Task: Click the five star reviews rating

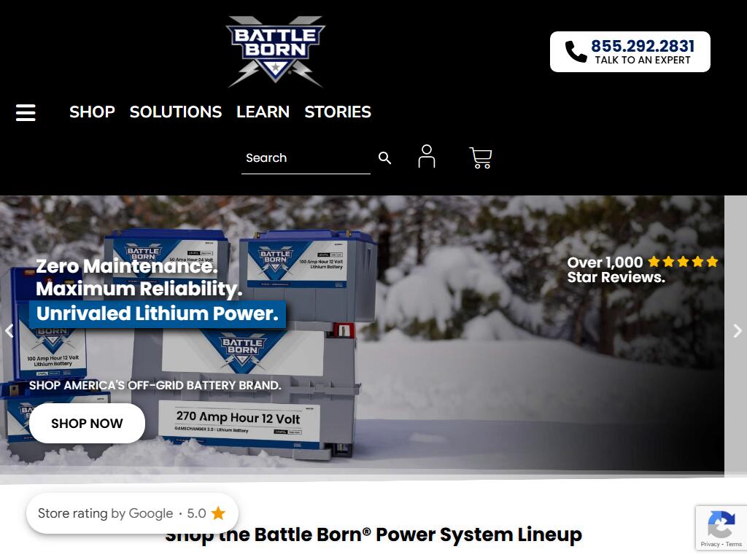Action: pos(683,262)
